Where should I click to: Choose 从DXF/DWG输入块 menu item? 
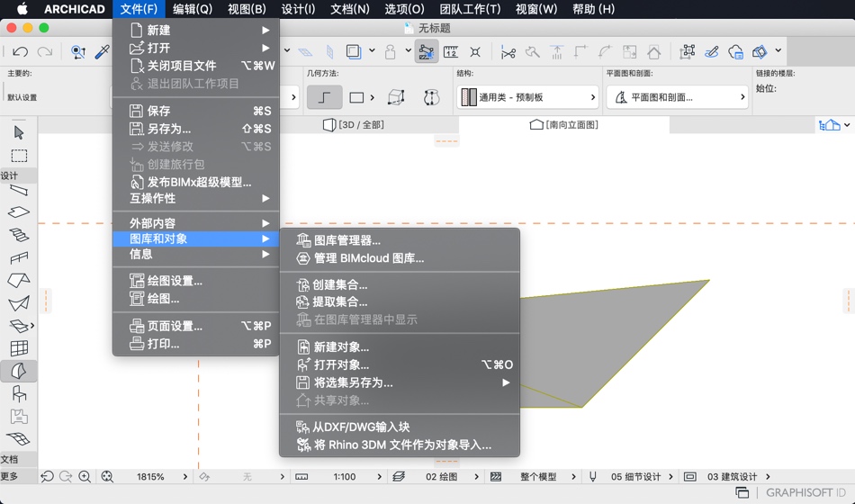tap(399, 427)
